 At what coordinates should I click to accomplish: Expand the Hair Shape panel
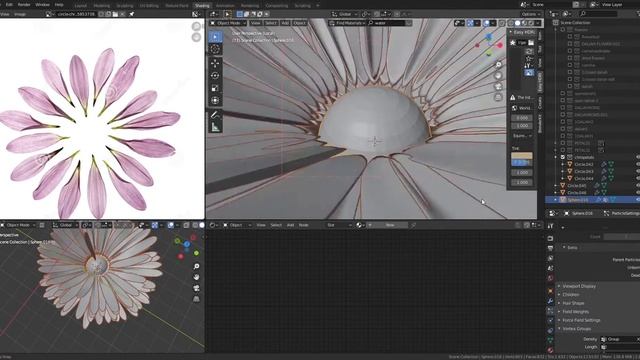(x=573, y=303)
